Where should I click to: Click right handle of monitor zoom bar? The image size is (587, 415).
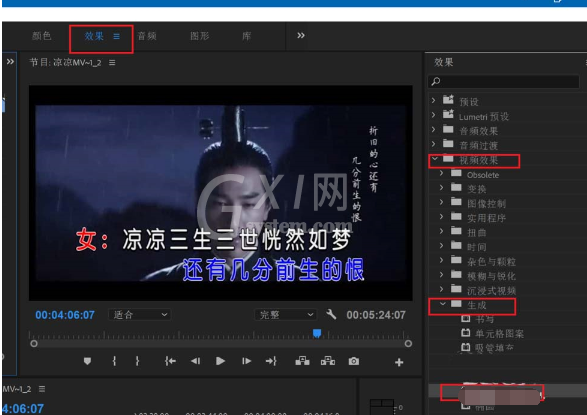pos(408,344)
